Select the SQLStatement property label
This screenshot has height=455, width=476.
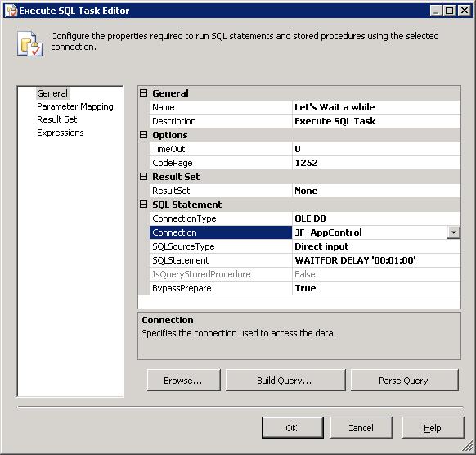point(221,260)
